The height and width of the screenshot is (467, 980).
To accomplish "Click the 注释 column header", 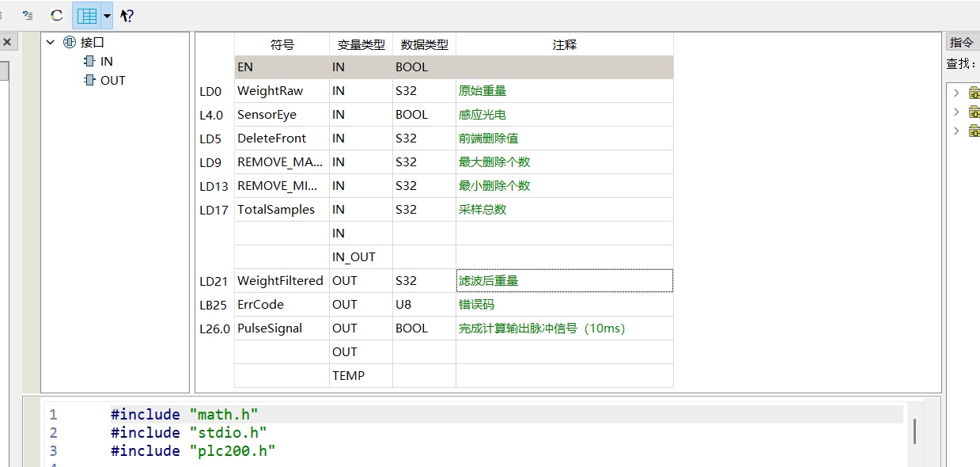I will [x=565, y=44].
